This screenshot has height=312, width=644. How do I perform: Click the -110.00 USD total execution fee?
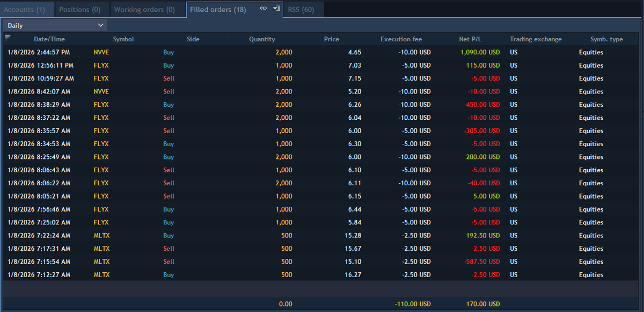(x=412, y=304)
